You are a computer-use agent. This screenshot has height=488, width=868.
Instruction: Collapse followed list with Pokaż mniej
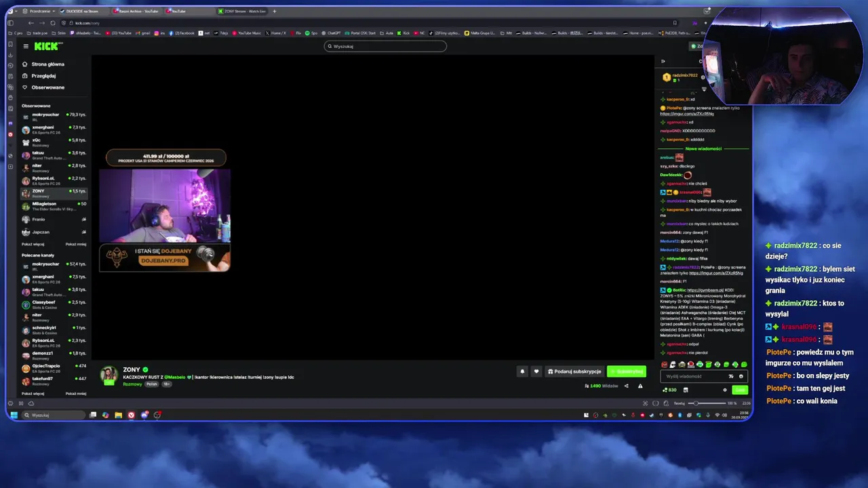pyautogui.click(x=76, y=244)
